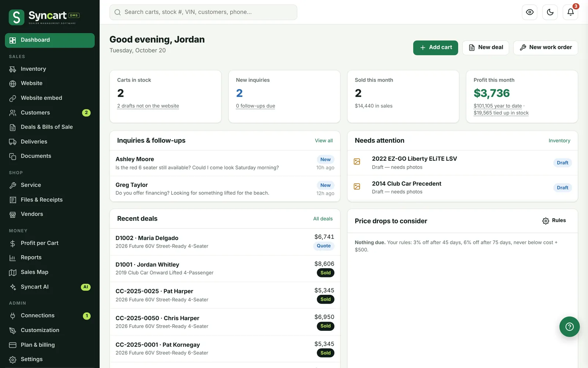Click the Rules gear icon
This screenshot has width=588, height=368.
click(546, 221)
